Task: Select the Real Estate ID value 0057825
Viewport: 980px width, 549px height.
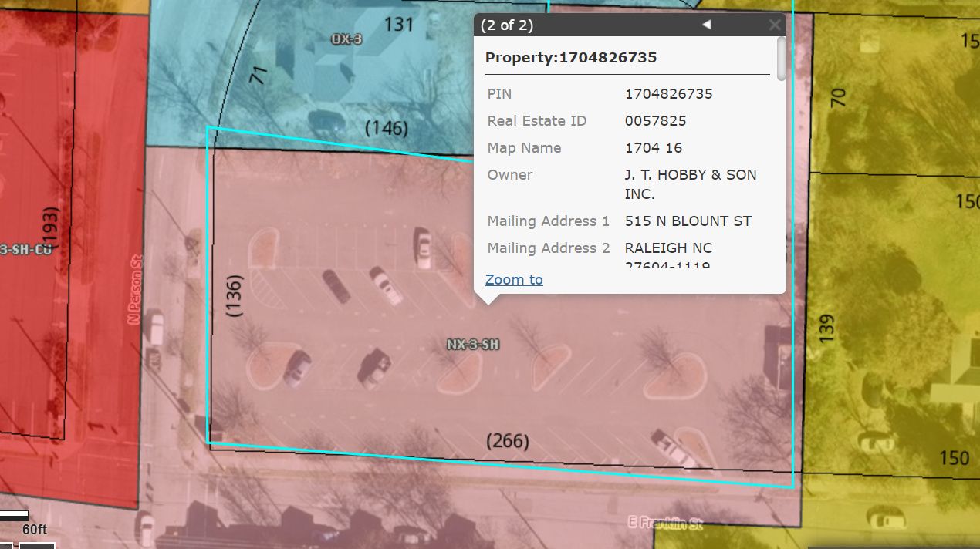Action: pos(655,121)
